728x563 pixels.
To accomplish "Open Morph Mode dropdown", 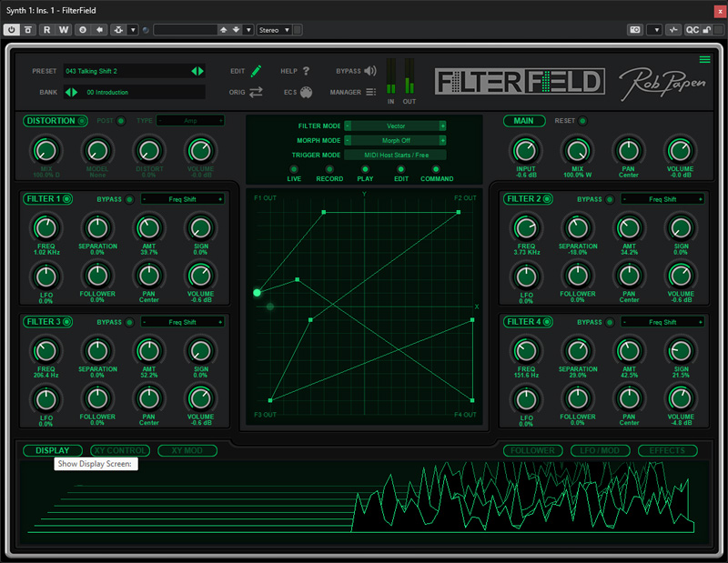I will coord(395,140).
